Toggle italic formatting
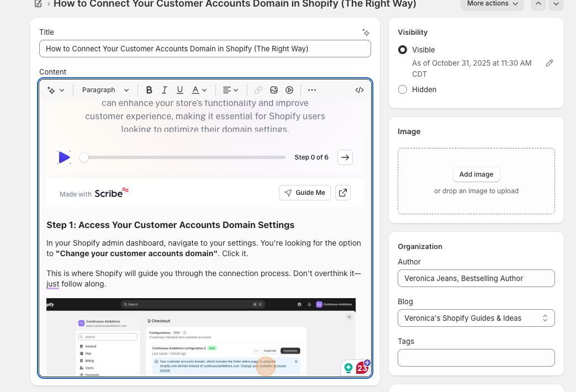 [x=164, y=90]
